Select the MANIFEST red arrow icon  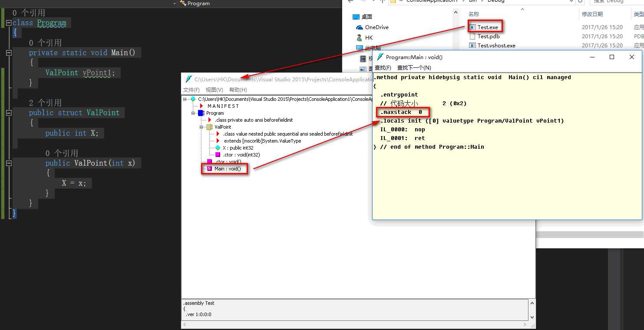click(x=201, y=106)
